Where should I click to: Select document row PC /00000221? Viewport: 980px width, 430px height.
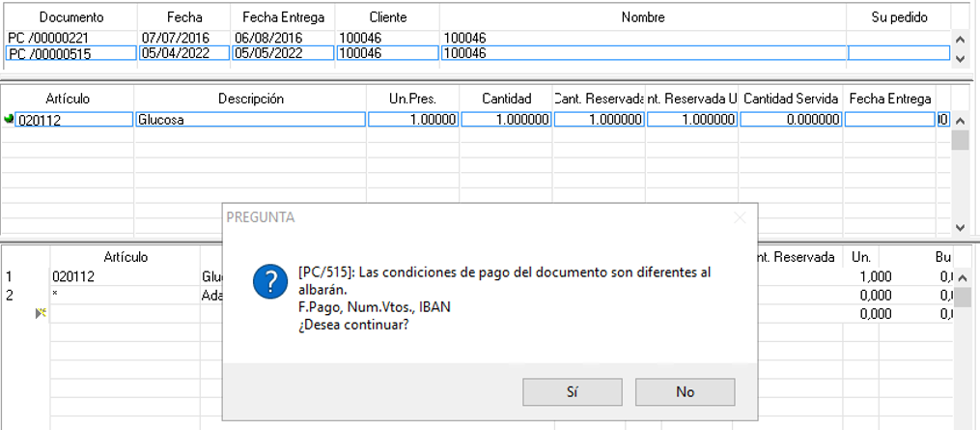70,38
